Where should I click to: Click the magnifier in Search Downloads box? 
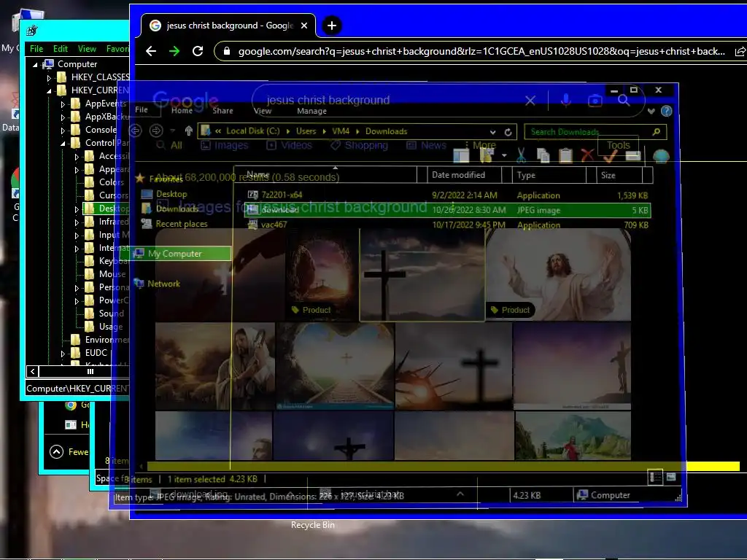657,132
